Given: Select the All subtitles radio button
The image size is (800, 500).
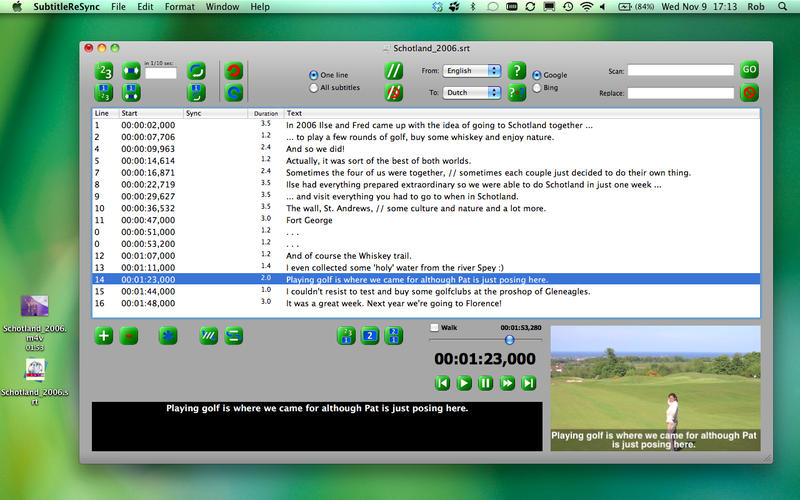Looking at the screenshot, I should click(314, 88).
